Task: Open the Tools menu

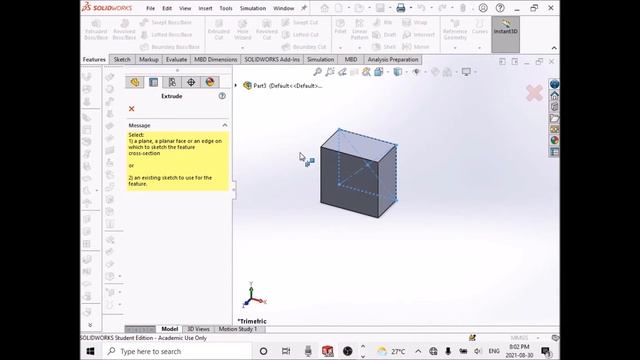Action: click(x=226, y=8)
